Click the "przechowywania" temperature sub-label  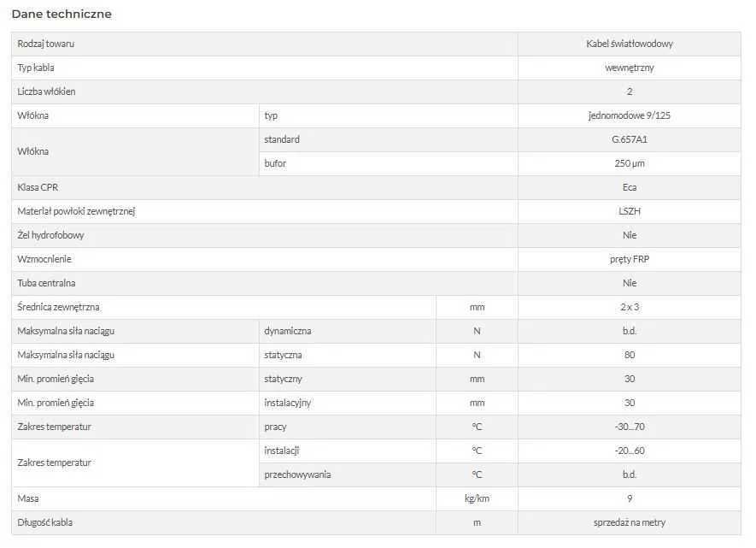297,474
